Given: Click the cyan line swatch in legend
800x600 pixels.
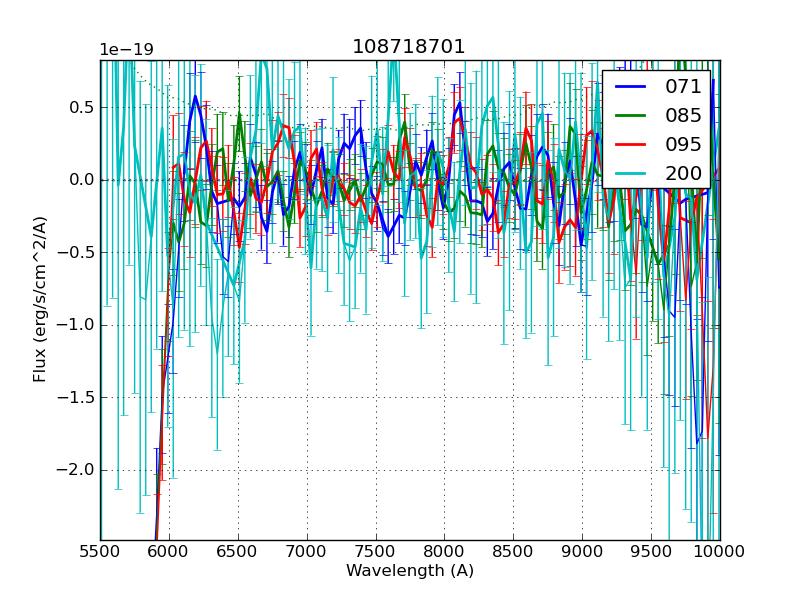Looking at the screenshot, I should click(x=633, y=174).
